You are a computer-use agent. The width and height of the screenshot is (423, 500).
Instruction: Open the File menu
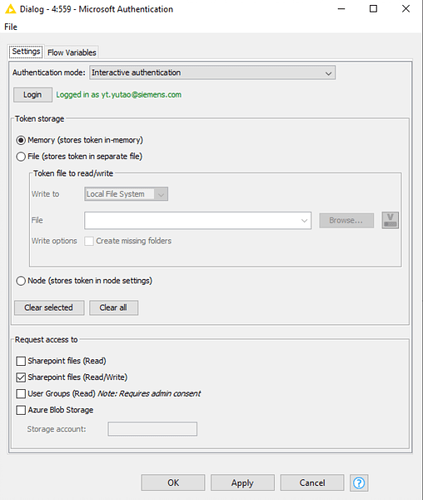(11, 27)
